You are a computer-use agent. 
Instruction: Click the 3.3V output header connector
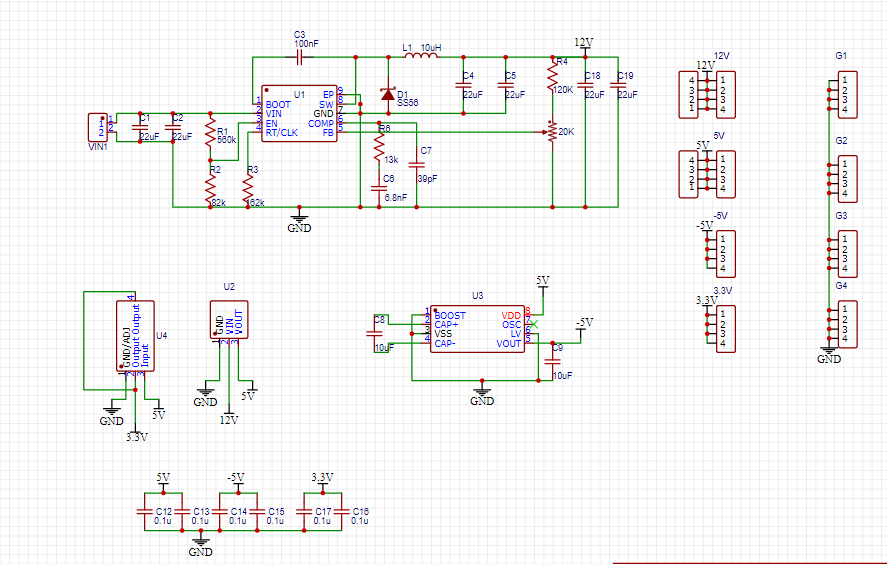[x=723, y=328]
